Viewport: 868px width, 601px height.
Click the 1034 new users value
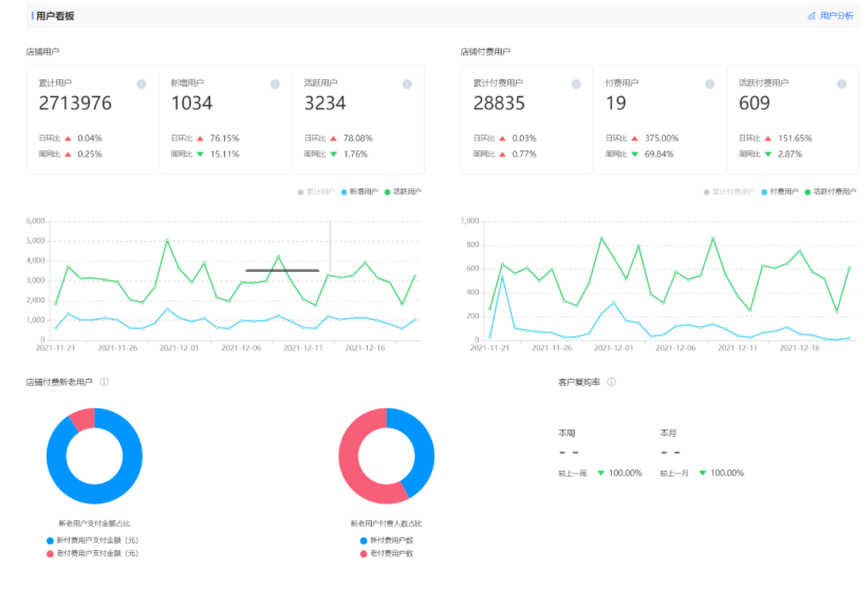(192, 103)
